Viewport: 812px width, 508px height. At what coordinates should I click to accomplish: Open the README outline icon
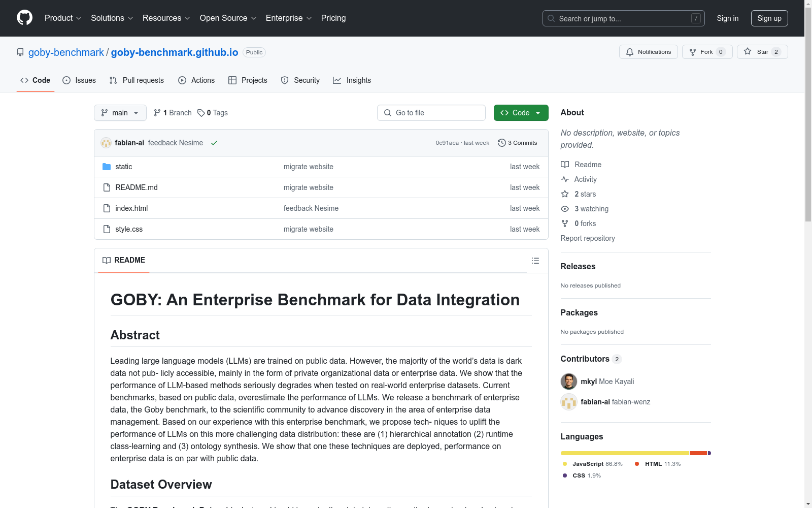535,261
